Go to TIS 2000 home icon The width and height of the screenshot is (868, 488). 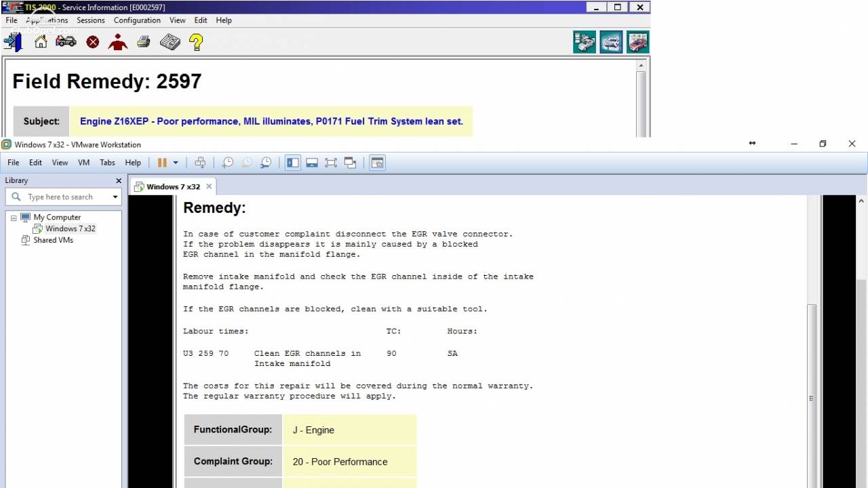pos(41,42)
